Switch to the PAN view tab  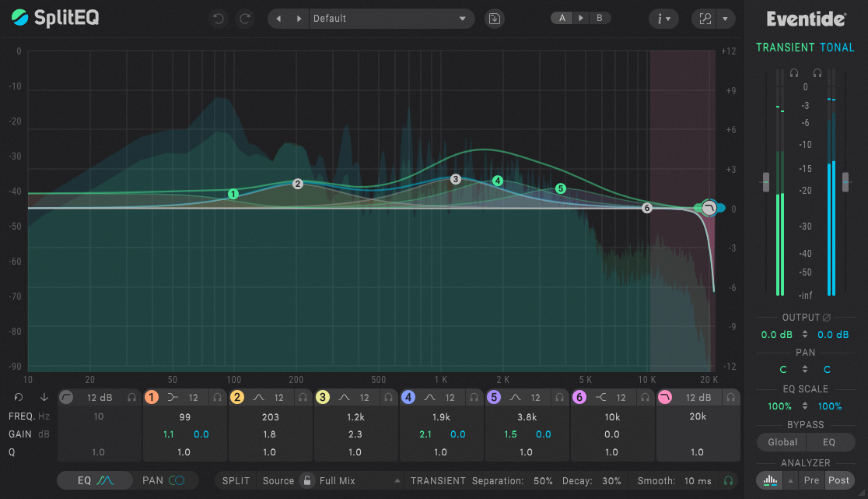163,480
